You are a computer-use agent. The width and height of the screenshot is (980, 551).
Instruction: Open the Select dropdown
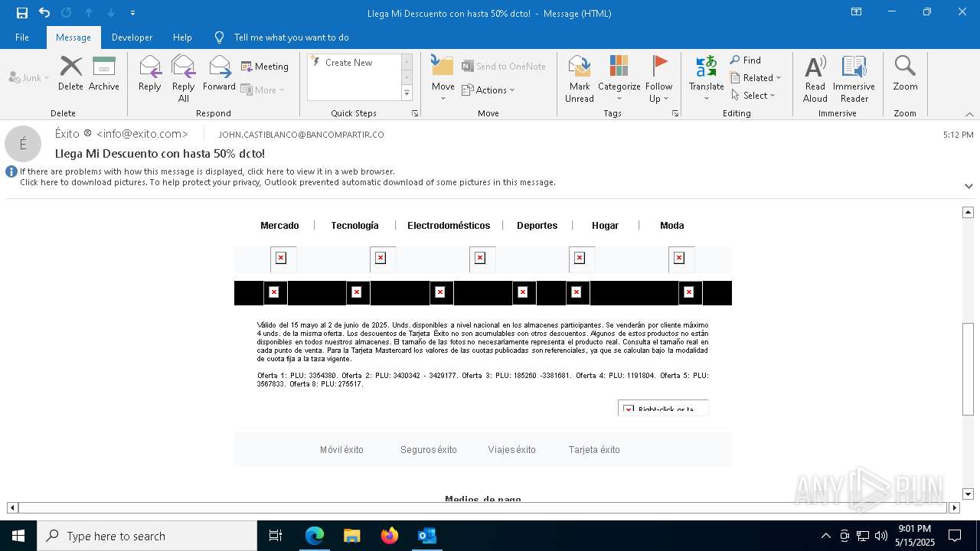753,95
